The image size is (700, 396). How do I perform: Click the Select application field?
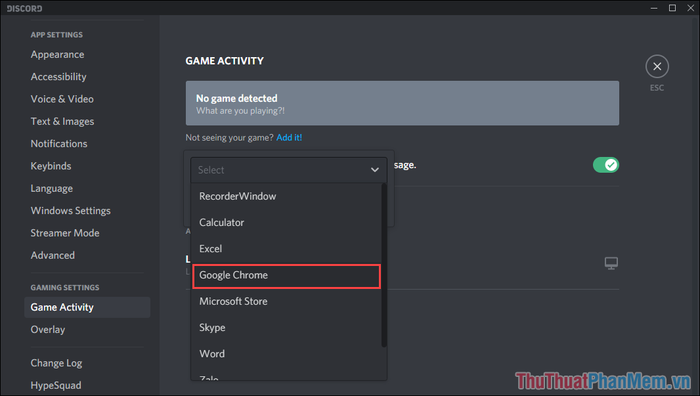pos(288,170)
